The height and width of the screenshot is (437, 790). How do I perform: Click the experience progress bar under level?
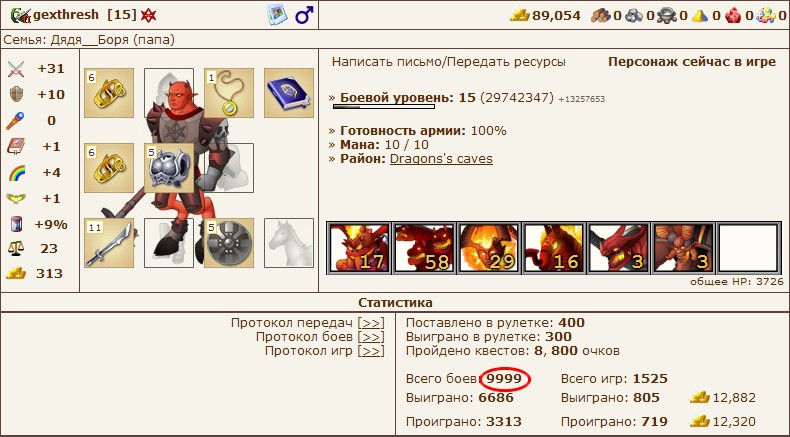384,107
